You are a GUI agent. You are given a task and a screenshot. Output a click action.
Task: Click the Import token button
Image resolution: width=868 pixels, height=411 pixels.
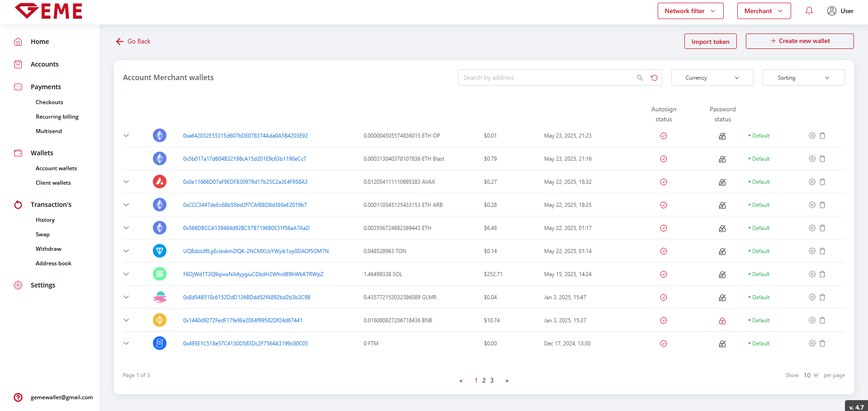pos(710,42)
